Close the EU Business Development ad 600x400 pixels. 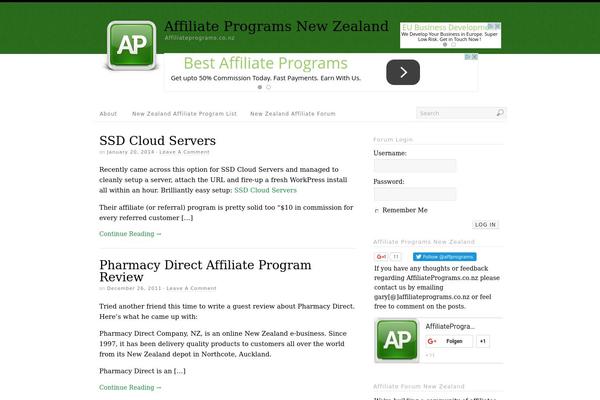497,26
